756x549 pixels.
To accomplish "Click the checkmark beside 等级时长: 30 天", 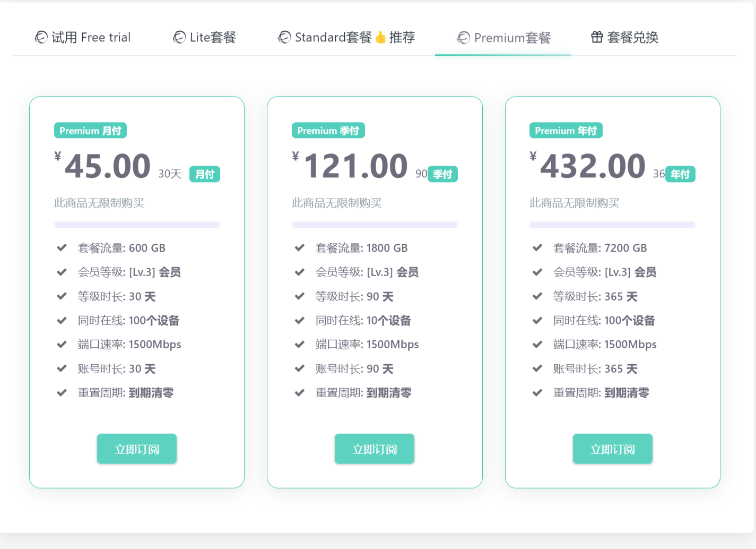I will pyautogui.click(x=62, y=296).
